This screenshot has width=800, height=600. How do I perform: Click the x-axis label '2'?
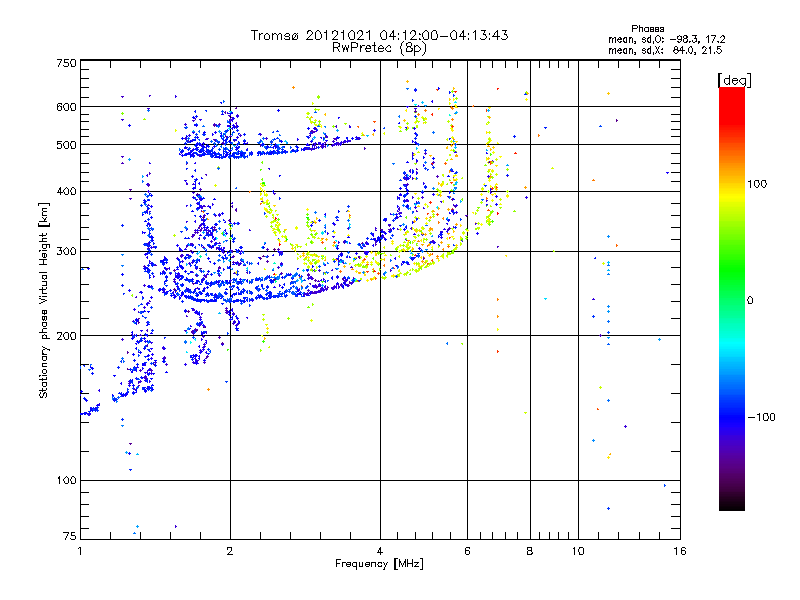click(x=230, y=551)
